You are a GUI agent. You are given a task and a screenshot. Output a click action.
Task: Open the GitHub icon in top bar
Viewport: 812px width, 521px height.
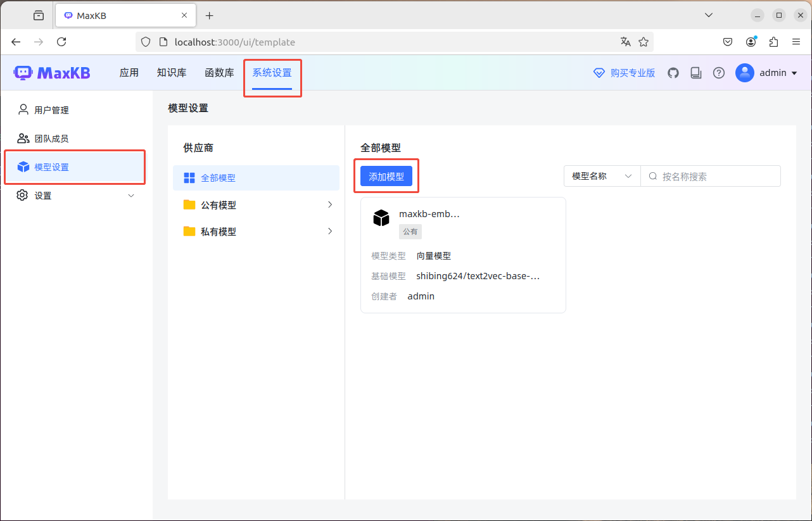(x=673, y=72)
